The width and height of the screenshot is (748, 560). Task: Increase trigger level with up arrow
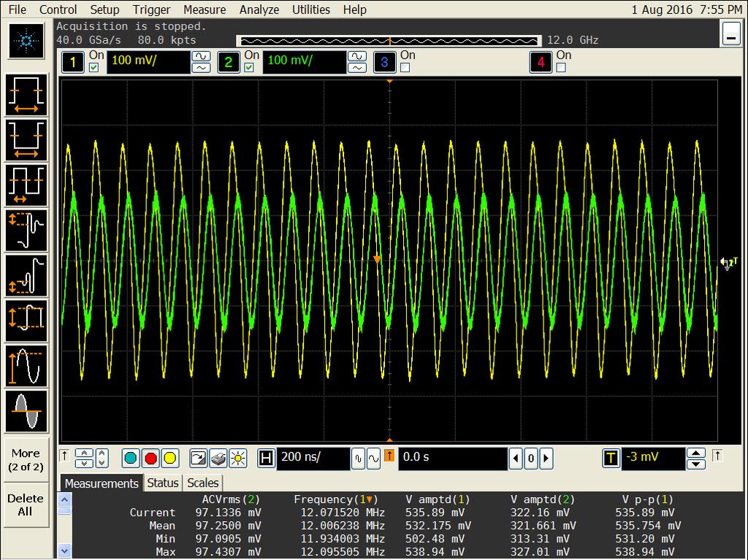tap(696, 453)
